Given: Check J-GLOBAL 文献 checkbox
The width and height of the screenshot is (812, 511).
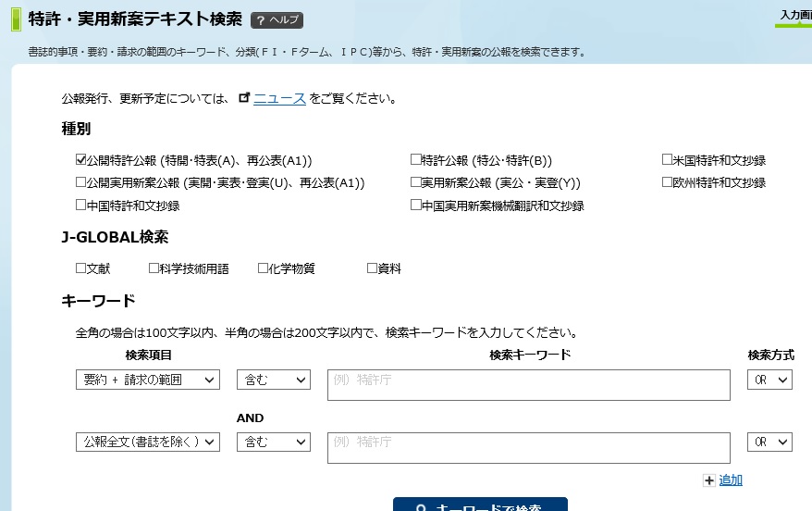Looking at the screenshot, I should [x=80, y=268].
